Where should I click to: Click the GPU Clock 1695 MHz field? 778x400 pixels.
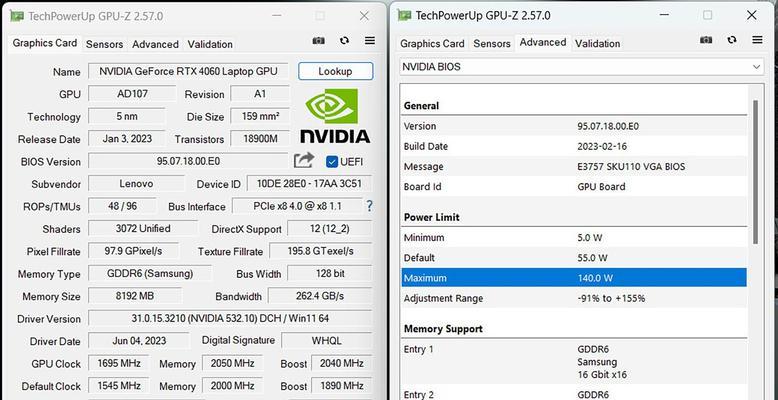tap(119, 363)
